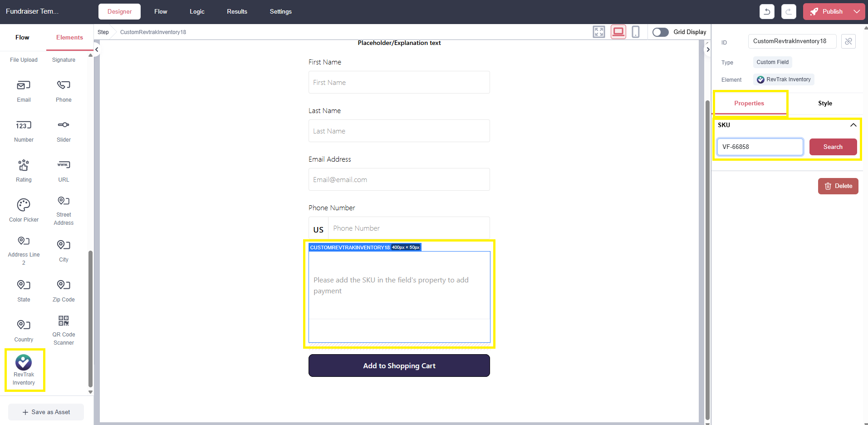
Task: Collapse the left elements panel arrow
Action: (x=97, y=49)
